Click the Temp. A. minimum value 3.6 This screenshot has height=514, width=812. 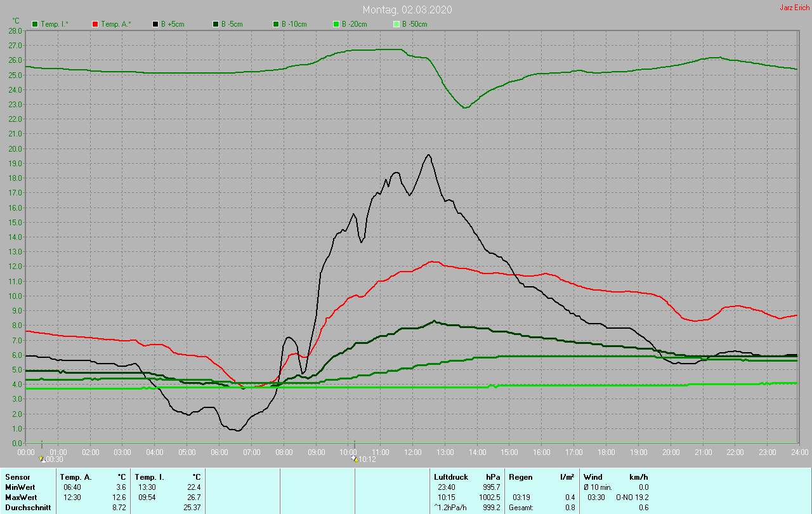coord(121,487)
